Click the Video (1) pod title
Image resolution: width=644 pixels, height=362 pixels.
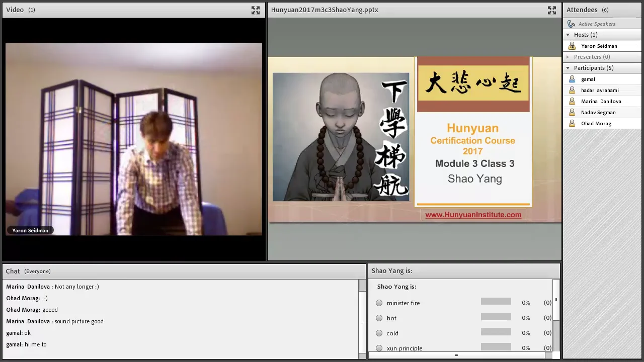(x=21, y=10)
